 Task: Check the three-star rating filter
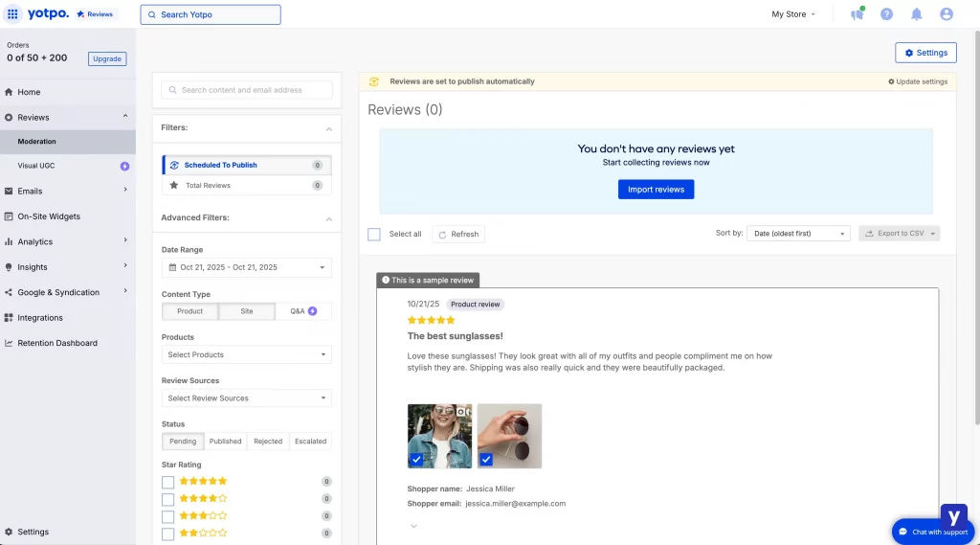point(167,516)
